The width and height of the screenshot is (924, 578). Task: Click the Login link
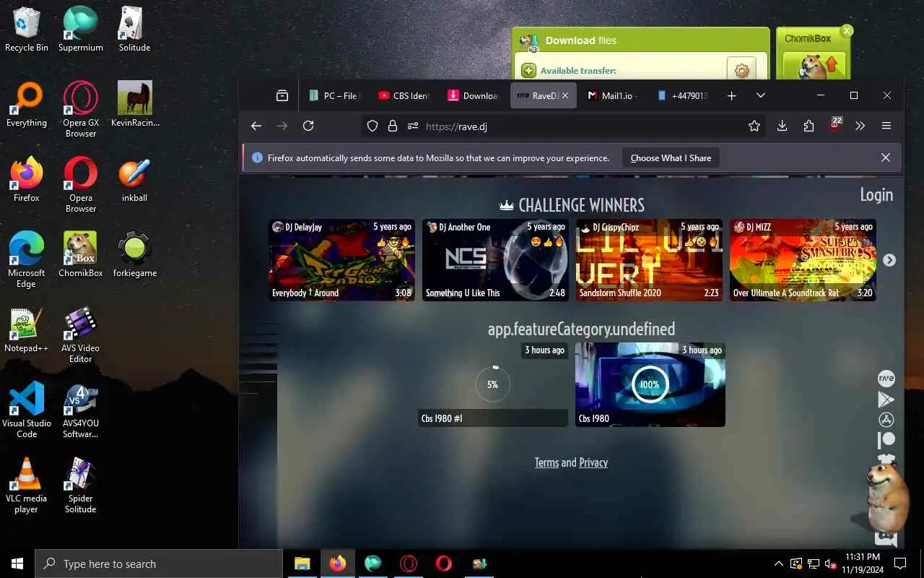(876, 194)
